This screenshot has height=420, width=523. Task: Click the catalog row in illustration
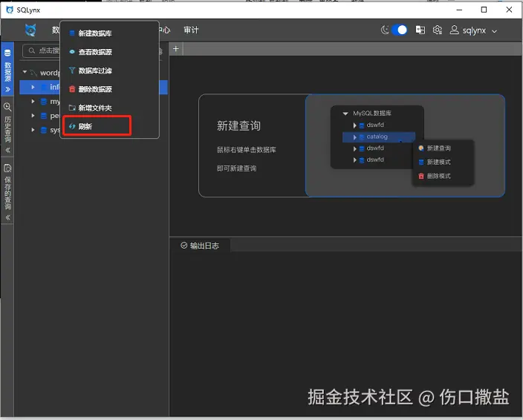tap(379, 137)
